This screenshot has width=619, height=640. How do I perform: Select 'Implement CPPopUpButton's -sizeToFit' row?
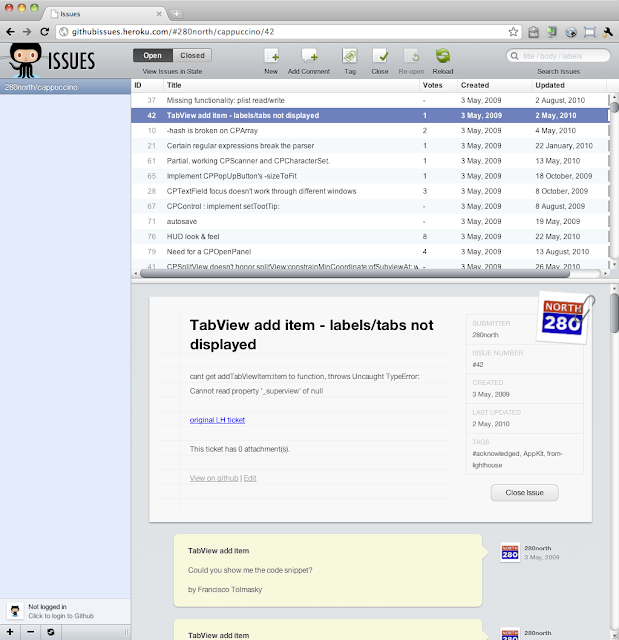tap(370, 176)
